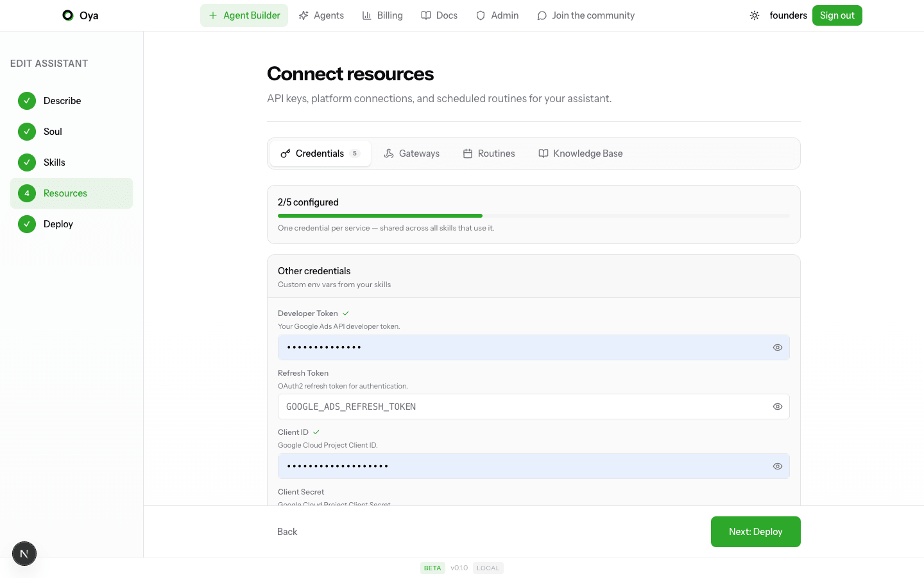Focus the GOOGLE_ADS_REFRESH_TOKEN input field
The image size is (924, 578).
[x=523, y=407]
